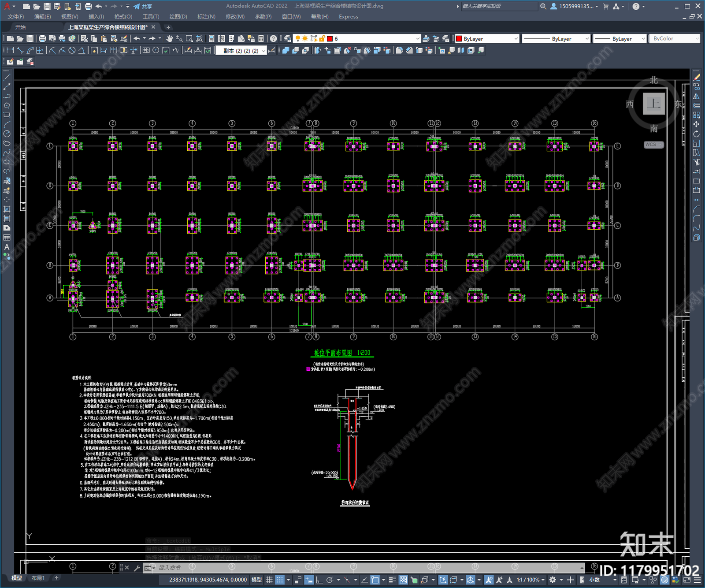Click the red layer color swatch
The height and width of the screenshot is (588, 705).
[x=330, y=39]
